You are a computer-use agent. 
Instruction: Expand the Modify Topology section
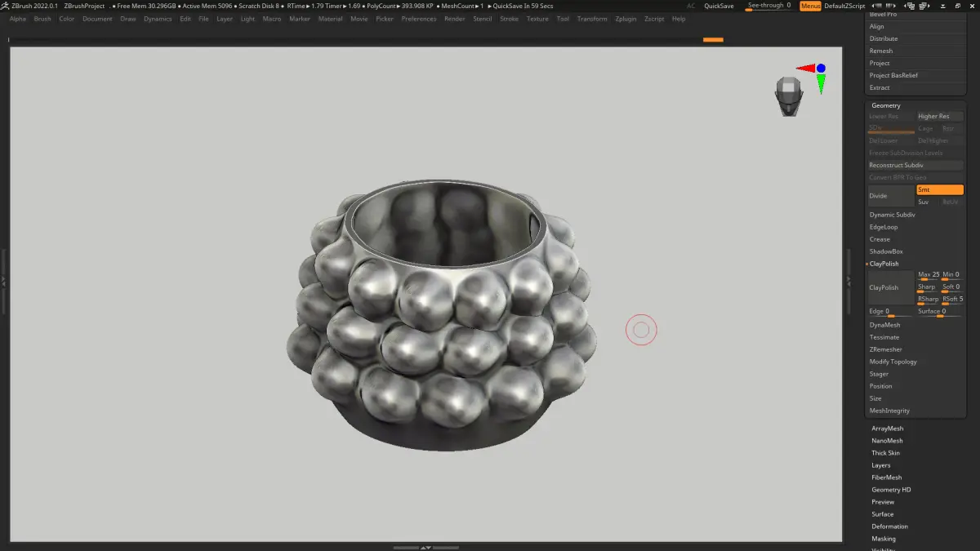pyautogui.click(x=893, y=362)
